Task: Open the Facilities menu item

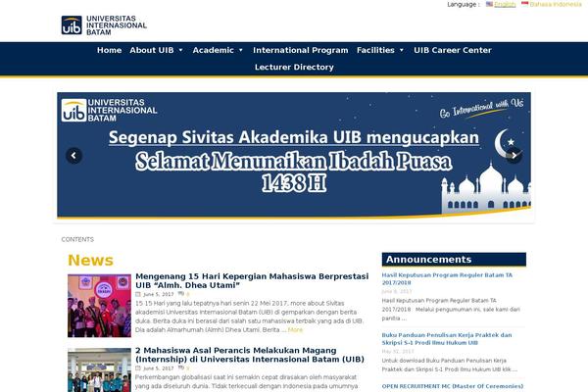Action: click(375, 50)
